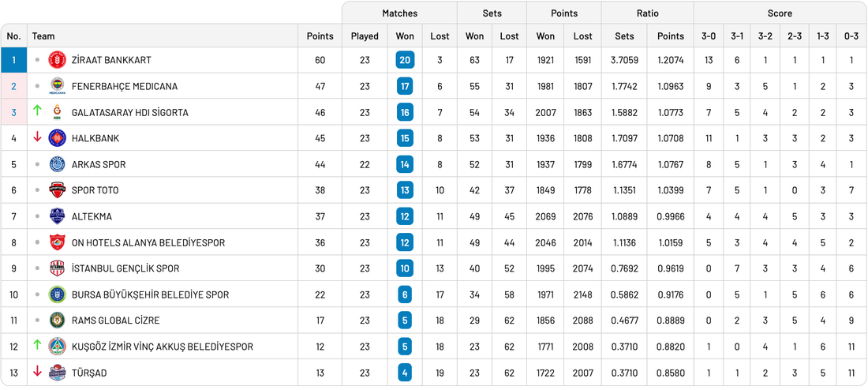Click the Galatasaray HDI Sigorta logo

pyautogui.click(x=57, y=112)
